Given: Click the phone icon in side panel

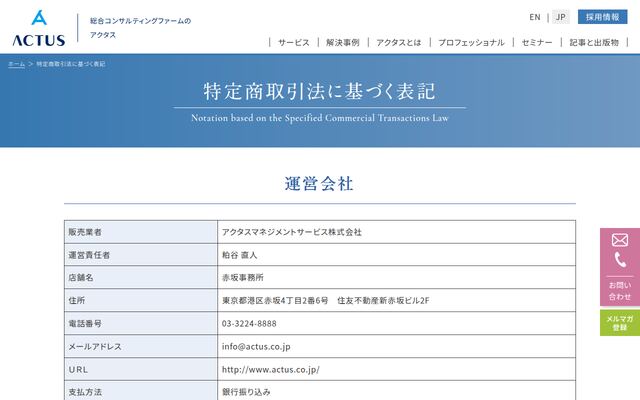Looking at the screenshot, I should point(620,260).
